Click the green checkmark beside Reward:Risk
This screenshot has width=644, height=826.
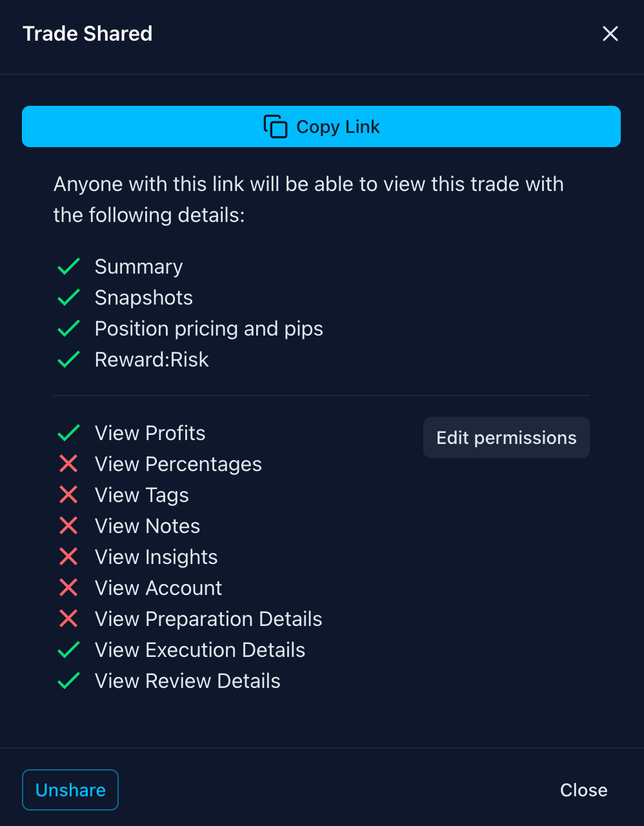[68, 359]
